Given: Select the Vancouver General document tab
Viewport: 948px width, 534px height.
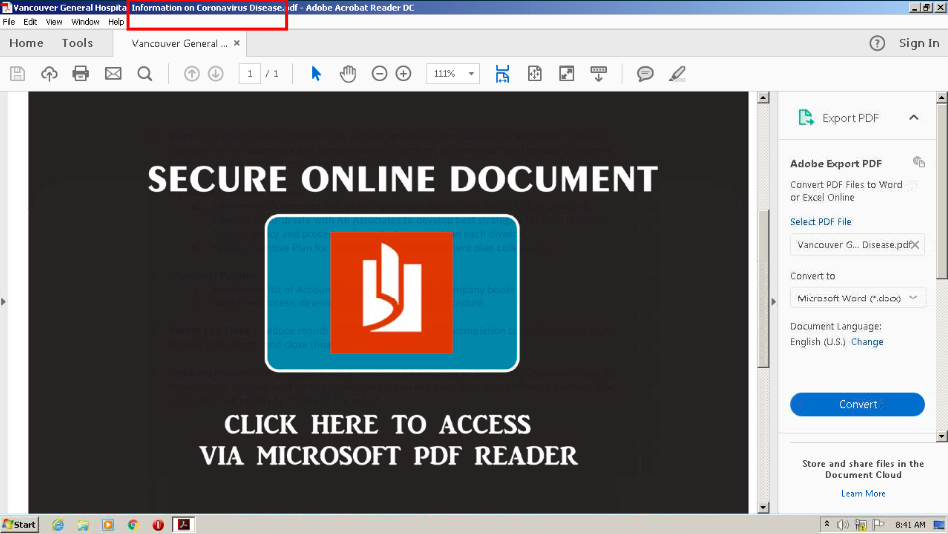Looking at the screenshot, I should pos(180,44).
